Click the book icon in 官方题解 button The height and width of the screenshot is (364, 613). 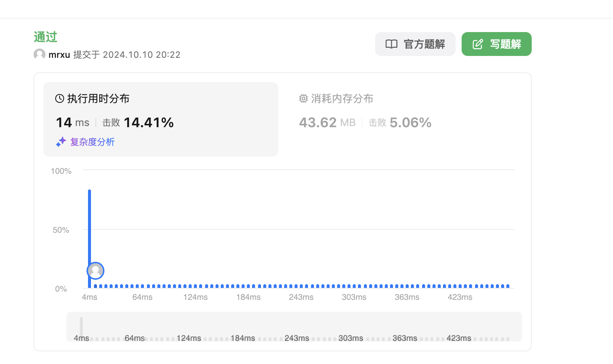pyautogui.click(x=392, y=44)
